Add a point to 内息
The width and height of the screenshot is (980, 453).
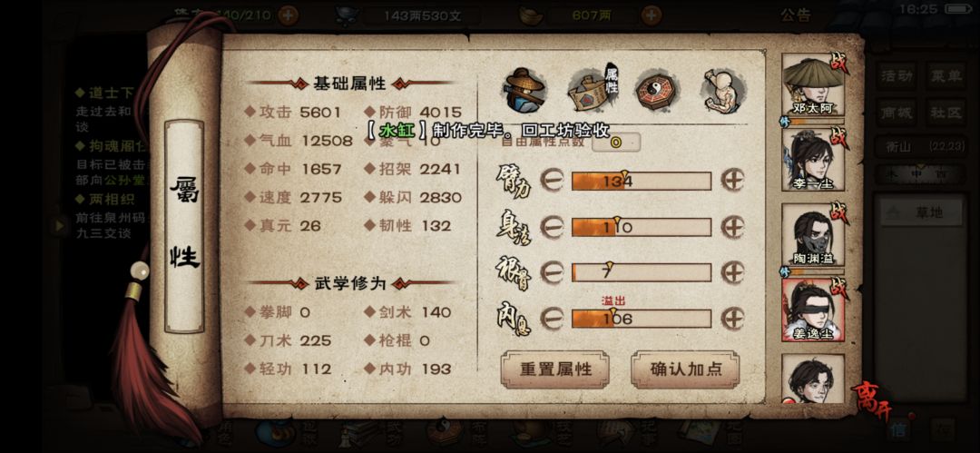(732, 318)
